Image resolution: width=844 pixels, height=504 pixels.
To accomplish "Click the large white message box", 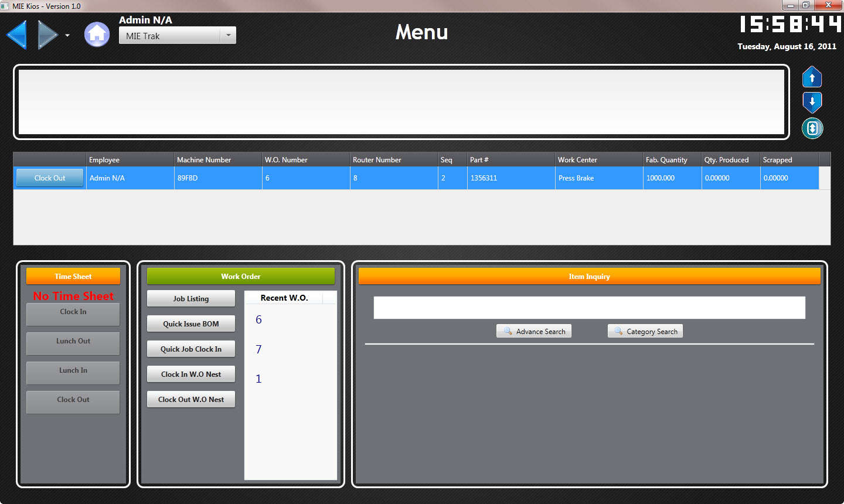I will (401, 102).
